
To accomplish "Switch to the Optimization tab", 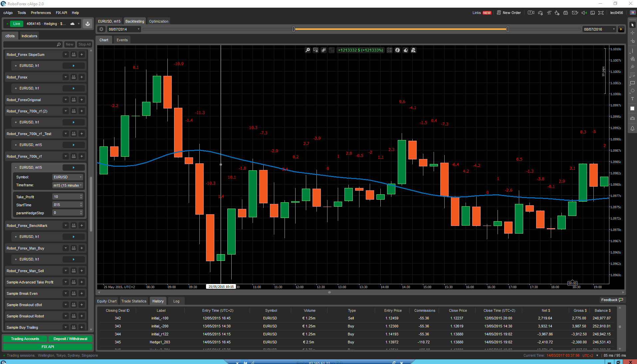I will 158,21.
